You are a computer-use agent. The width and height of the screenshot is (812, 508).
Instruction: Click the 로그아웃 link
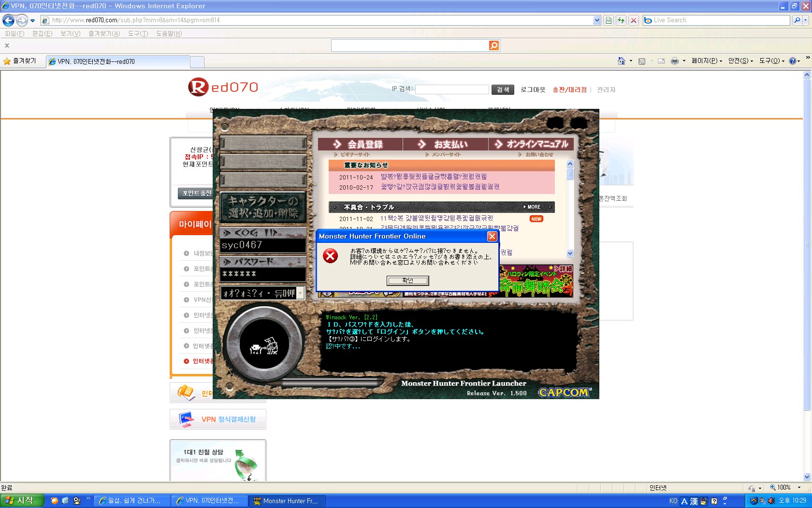pos(533,90)
